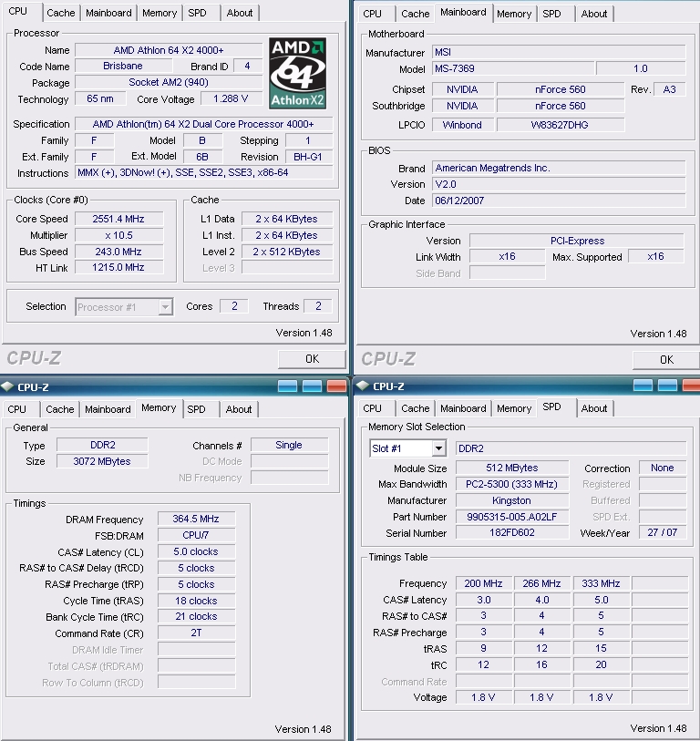Screen dimensions: 700x741
Task: Switch to Mainboard tab in the CPU window
Action: click(108, 13)
